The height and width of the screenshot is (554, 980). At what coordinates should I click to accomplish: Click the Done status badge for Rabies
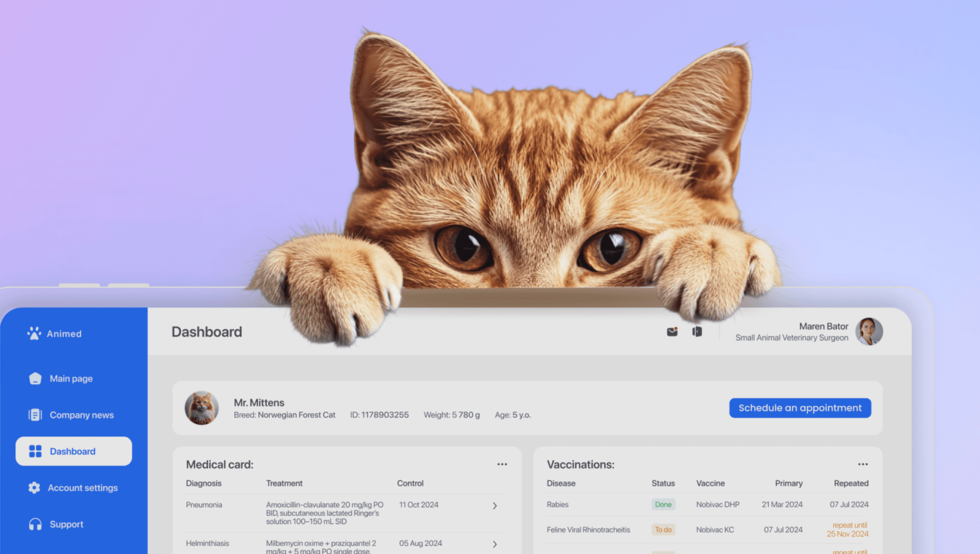663,504
